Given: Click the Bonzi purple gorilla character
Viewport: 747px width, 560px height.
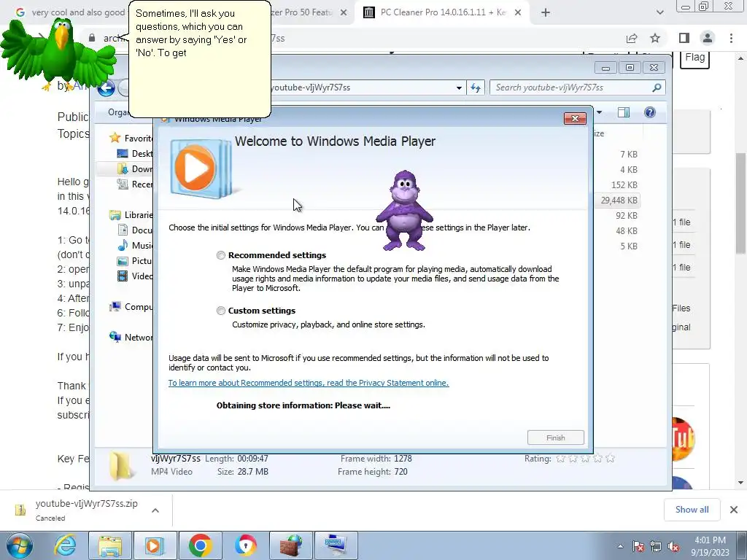Looking at the screenshot, I should [x=404, y=211].
